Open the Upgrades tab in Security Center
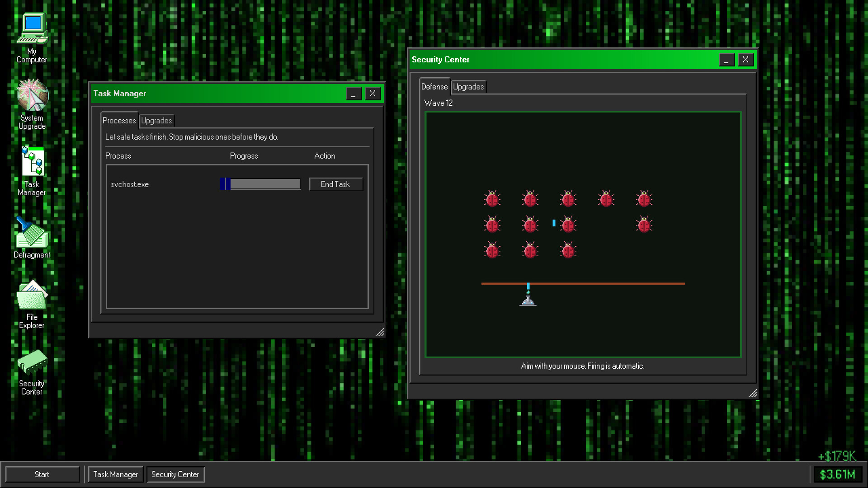 (468, 87)
